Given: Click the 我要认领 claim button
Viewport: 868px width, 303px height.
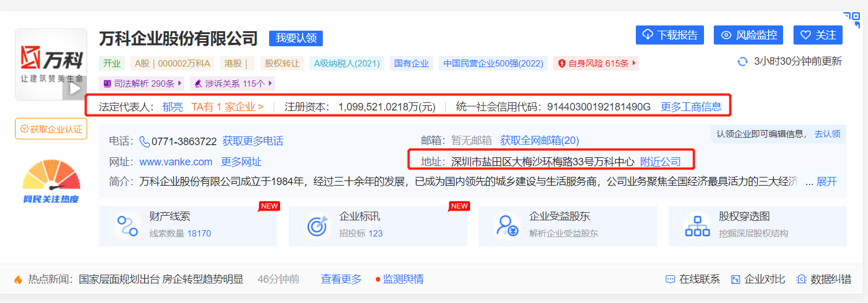Looking at the screenshot, I should click(x=296, y=38).
